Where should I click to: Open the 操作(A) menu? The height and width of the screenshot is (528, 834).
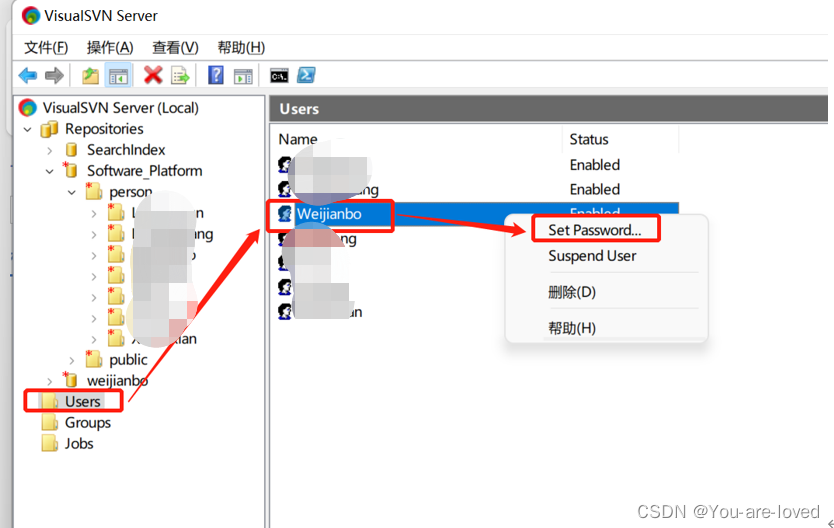pos(110,47)
